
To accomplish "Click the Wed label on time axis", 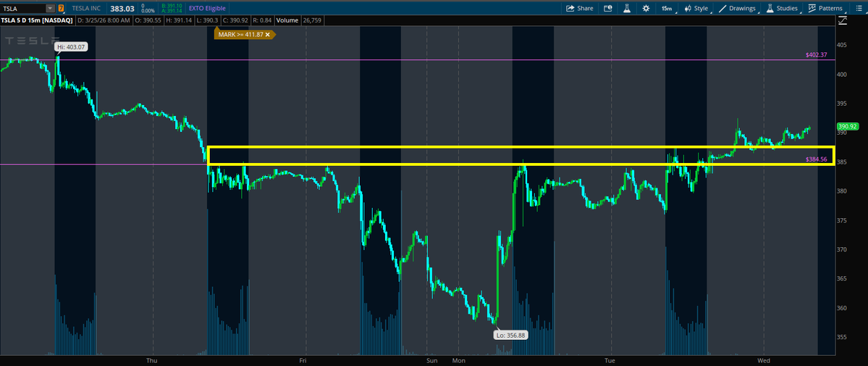I will 764,360.
